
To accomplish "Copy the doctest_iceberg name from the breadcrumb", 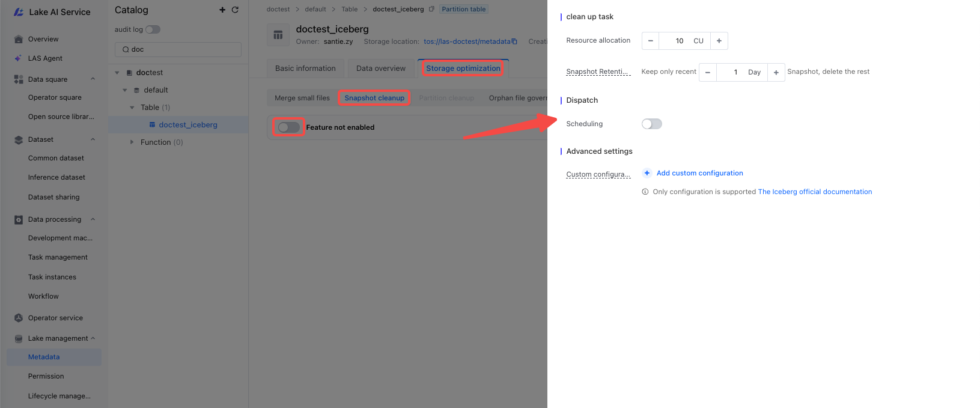I will (x=431, y=9).
